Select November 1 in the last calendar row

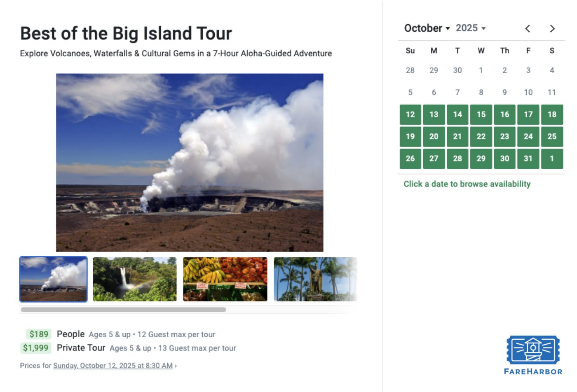pyautogui.click(x=552, y=159)
